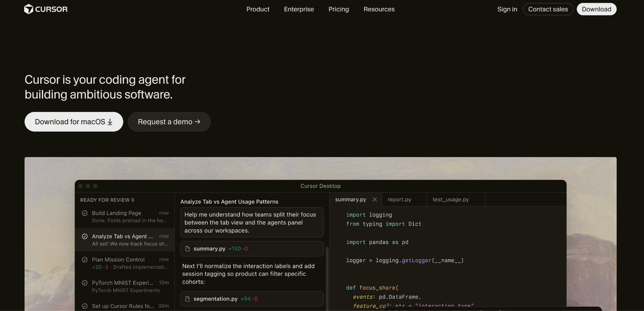The width and height of the screenshot is (644, 311).
Task: Select the Analyze Tab vs Agent task
Action: 125,240
